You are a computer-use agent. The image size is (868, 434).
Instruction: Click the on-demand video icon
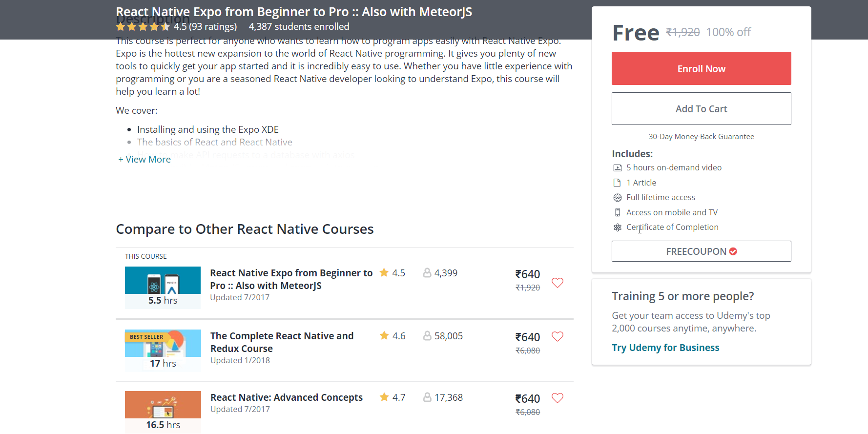tap(618, 168)
